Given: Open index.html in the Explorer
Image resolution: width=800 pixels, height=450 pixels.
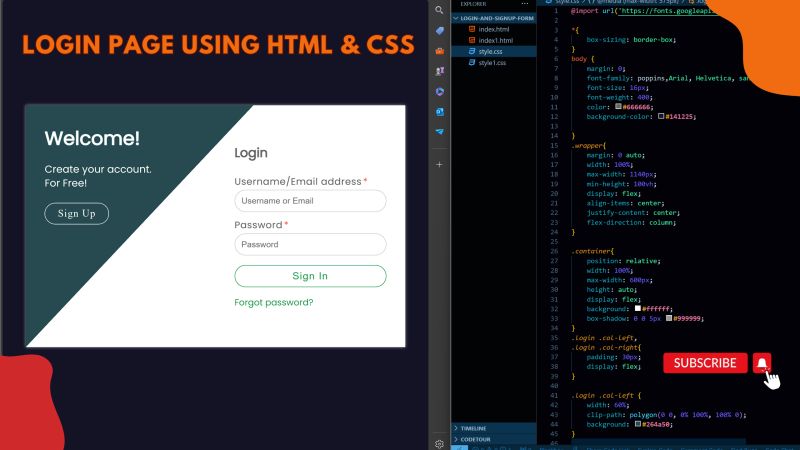Looking at the screenshot, I should pyautogui.click(x=494, y=30).
